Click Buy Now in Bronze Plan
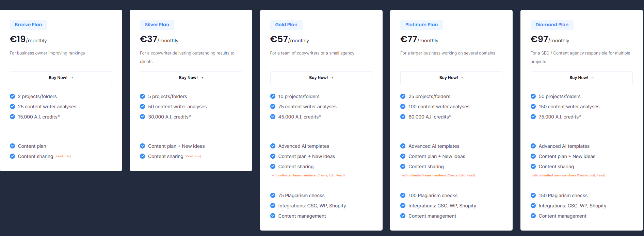This screenshot has width=644, height=236. click(x=61, y=78)
